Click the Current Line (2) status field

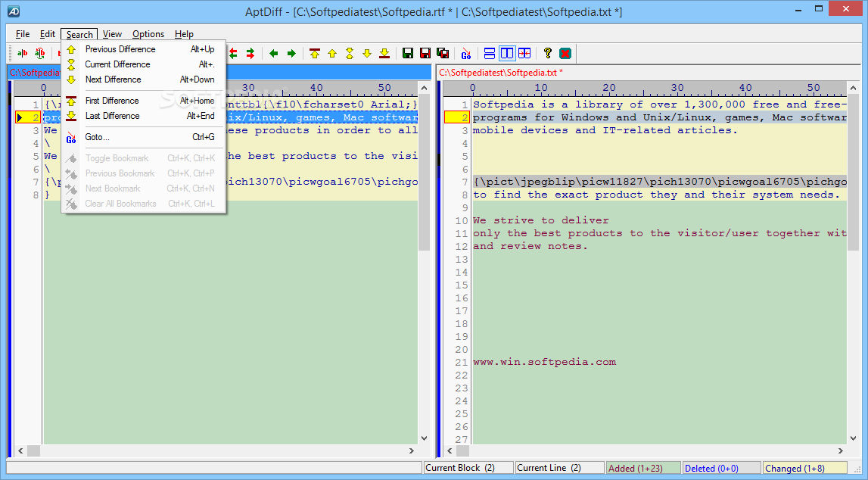(559, 468)
